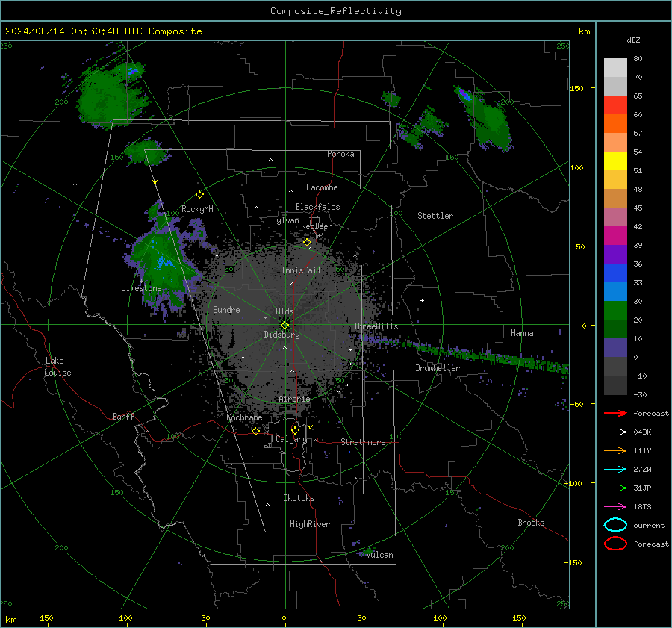This screenshot has height=628, width=672.
Task: Click the Didsbury label
Action: pyautogui.click(x=281, y=335)
